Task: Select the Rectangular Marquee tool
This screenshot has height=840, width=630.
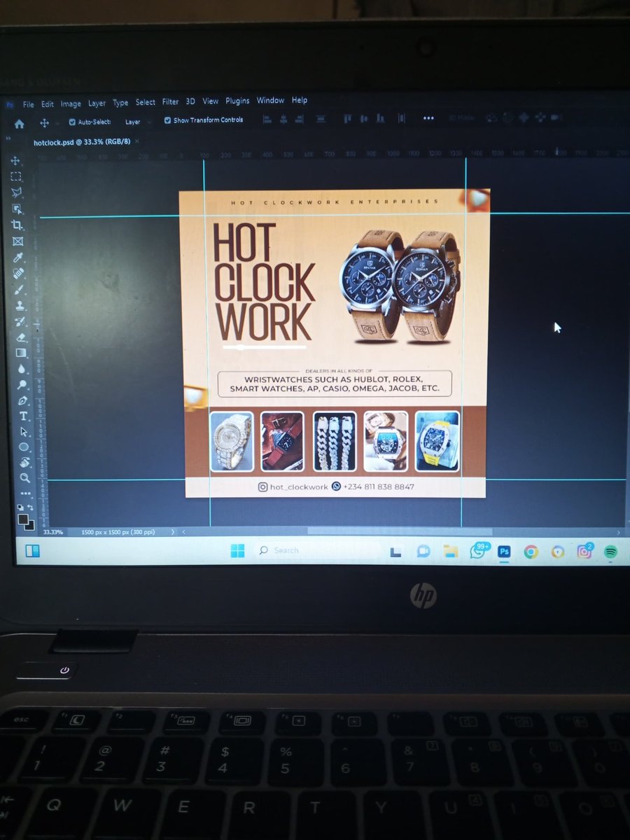Action: [x=15, y=176]
